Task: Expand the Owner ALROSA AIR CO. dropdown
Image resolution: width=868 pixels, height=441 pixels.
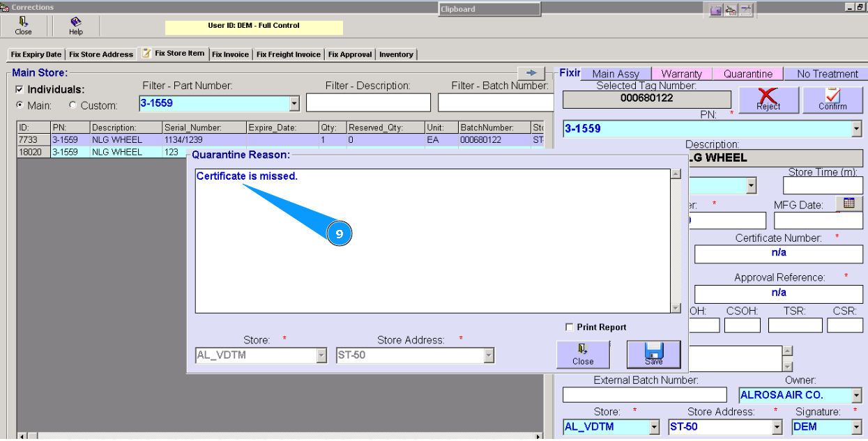Action: click(856, 395)
